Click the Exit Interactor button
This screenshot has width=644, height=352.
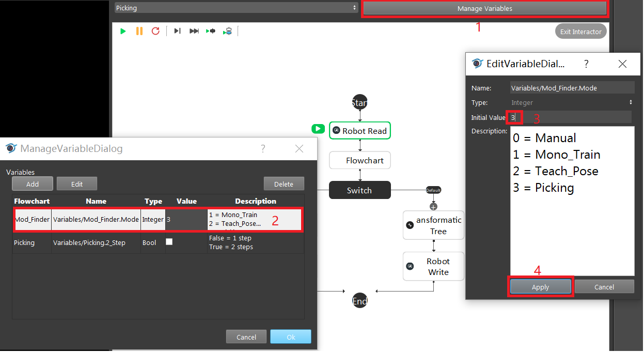coord(581,32)
